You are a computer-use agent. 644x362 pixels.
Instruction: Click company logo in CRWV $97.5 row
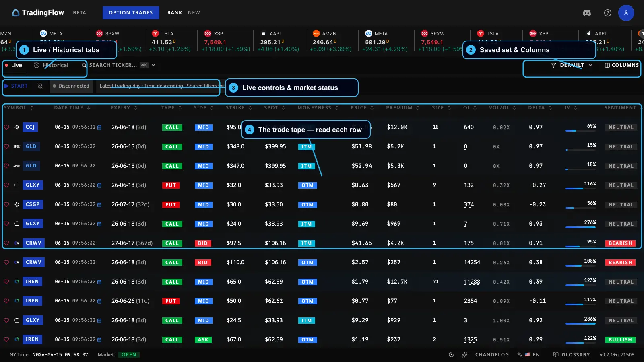pyautogui.click(x=17, y=243)
